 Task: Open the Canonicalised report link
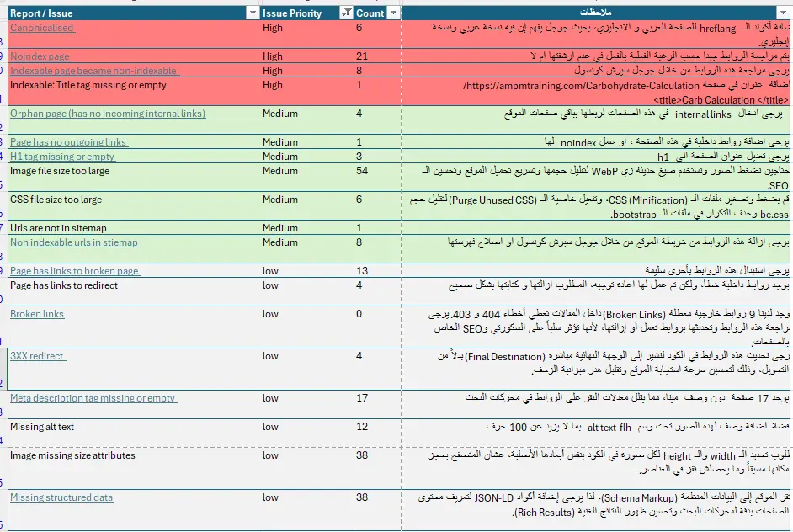click(40, 27)
